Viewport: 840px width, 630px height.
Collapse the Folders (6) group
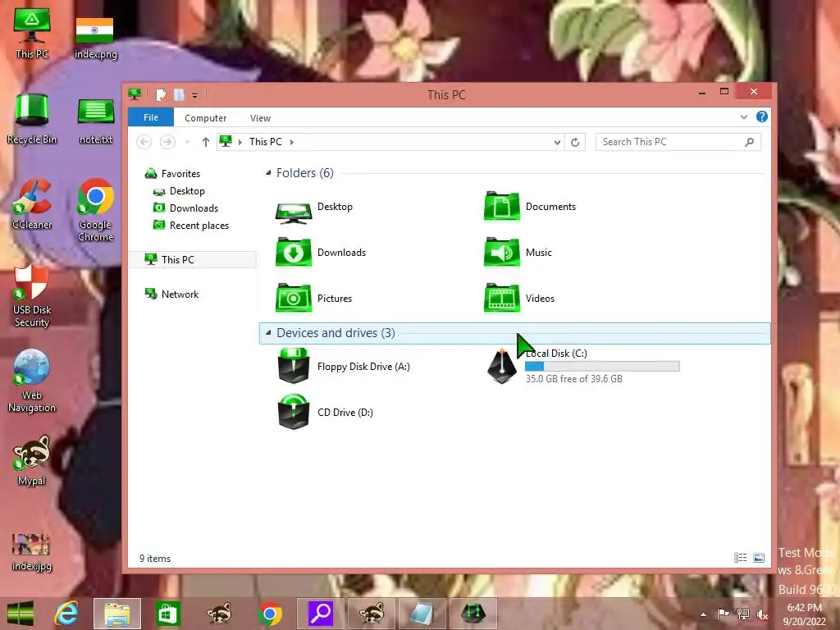(x=268, y=172)
